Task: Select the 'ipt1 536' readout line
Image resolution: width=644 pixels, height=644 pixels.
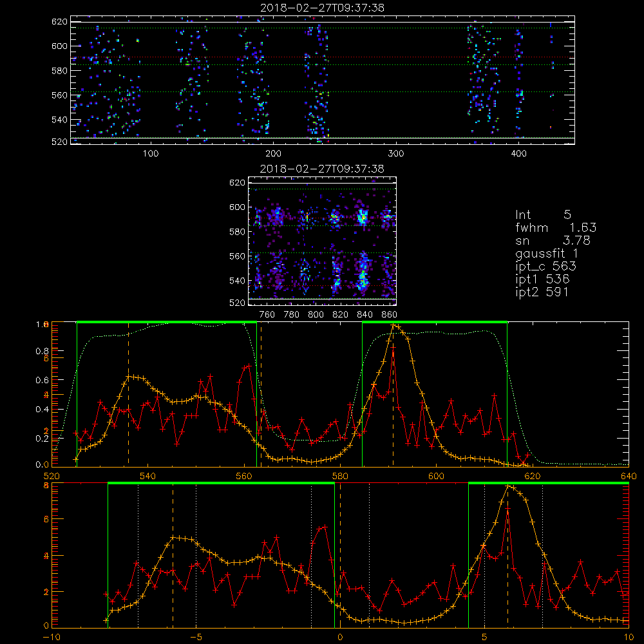Action: [x=542, y=279]
